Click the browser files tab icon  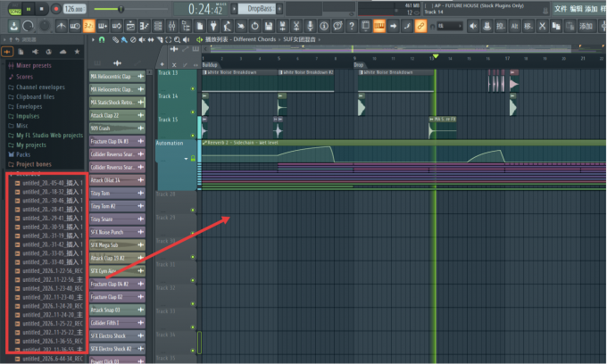[21, 52]
